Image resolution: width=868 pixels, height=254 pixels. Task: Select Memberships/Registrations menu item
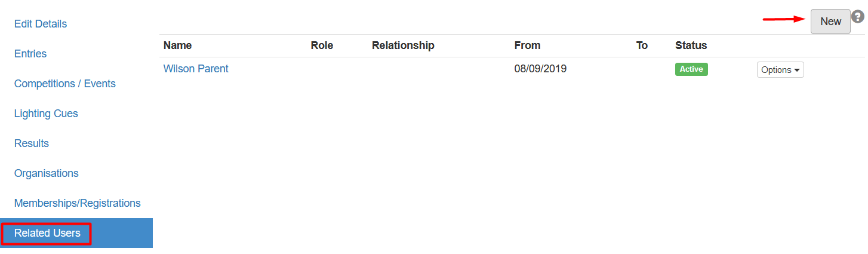pyautogui.click(x=78, y=203)
